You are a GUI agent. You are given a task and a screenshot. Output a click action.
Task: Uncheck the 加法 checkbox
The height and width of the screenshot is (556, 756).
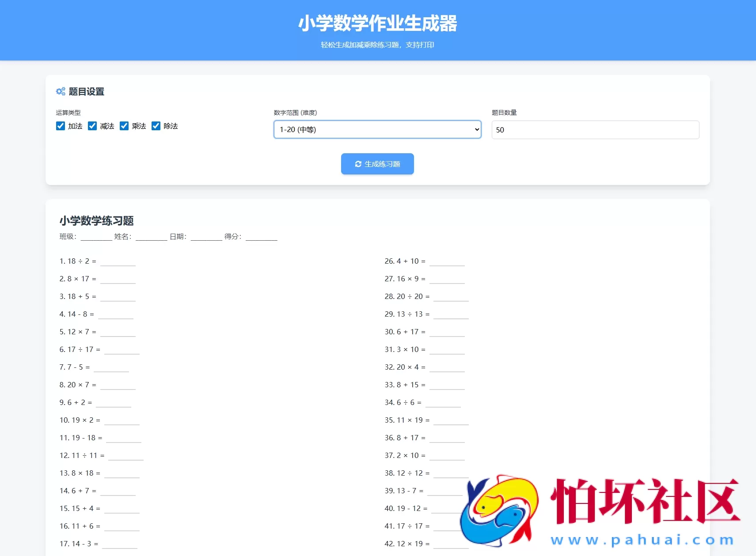[61, 126]
